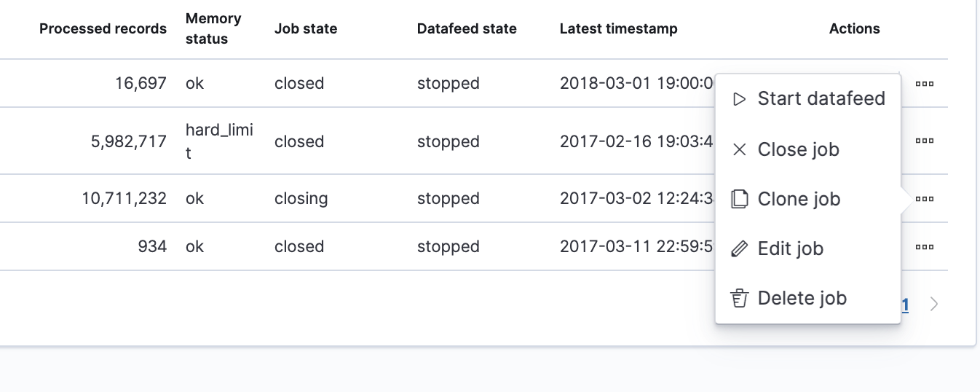Go to next page using the chevron arrow
Viewport: 980px width, 392px height.
point(934,305)
